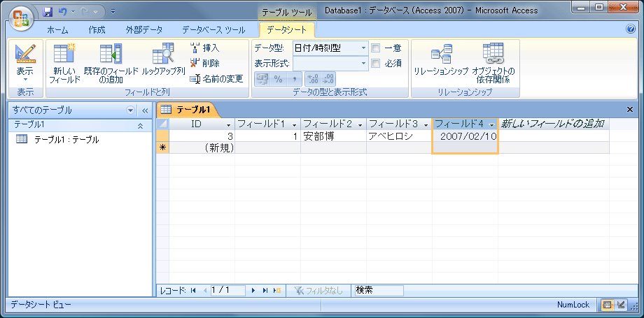Save using the quick access disk icon
The height and width of the screenshot is (318, 644).
[48, 12]
